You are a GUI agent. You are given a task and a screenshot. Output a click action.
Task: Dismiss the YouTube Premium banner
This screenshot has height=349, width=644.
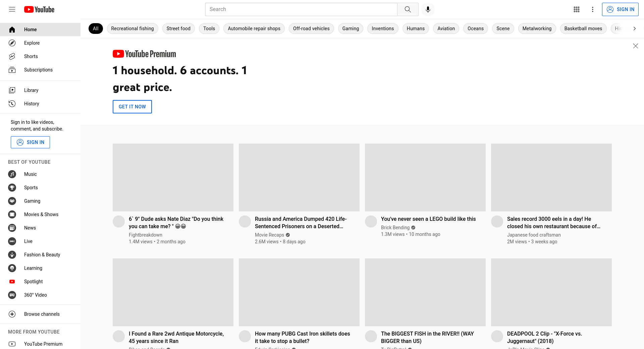[635, 46]
